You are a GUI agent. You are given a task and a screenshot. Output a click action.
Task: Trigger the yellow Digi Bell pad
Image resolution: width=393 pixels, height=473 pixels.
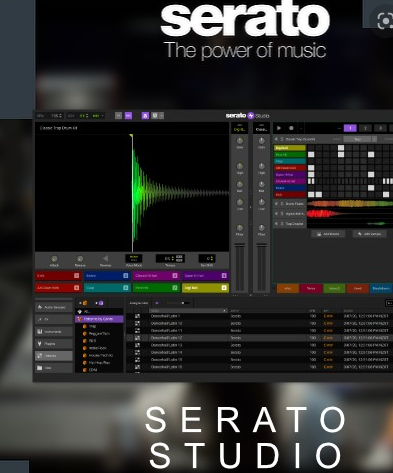click(205, 288)
